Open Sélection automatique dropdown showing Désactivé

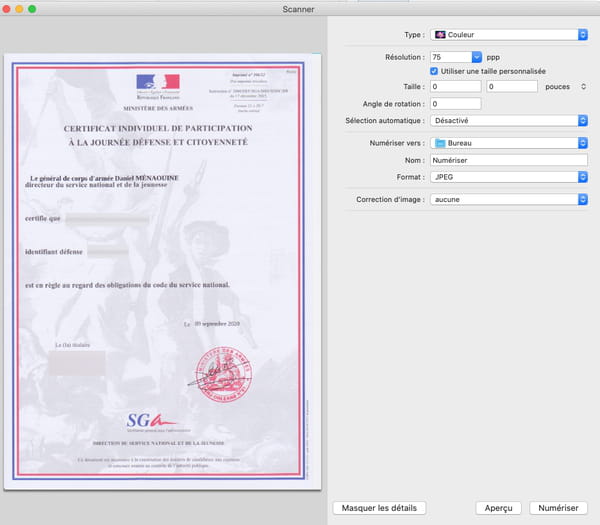pyautogui.click(x=509, y=121)
